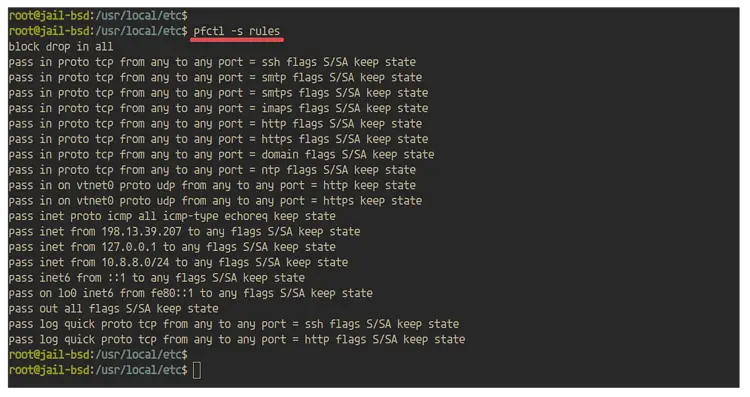Screen dimensions: 750x397
Task: Click the vtnet0 udp http rule line
Action: 212,185
